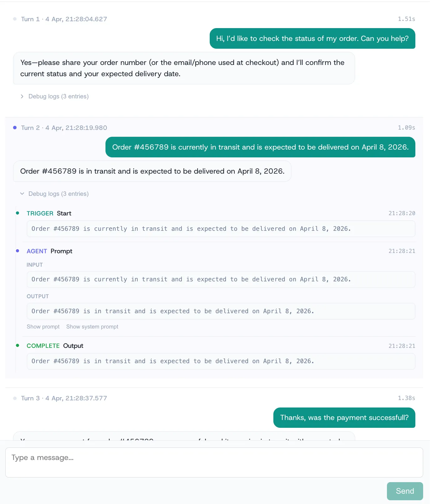
Task: Click the purple status dot beside Turn 2
Action: click(x=15, y=127)
